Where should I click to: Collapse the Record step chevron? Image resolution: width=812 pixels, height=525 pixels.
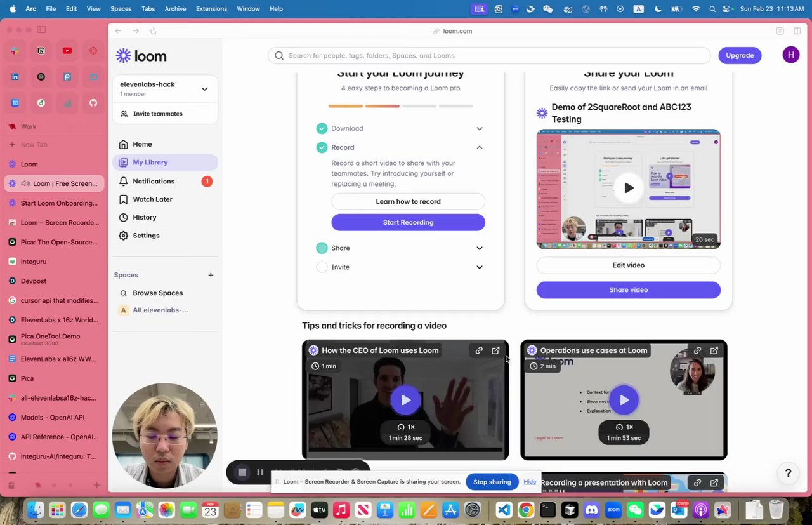pos(480,147)
